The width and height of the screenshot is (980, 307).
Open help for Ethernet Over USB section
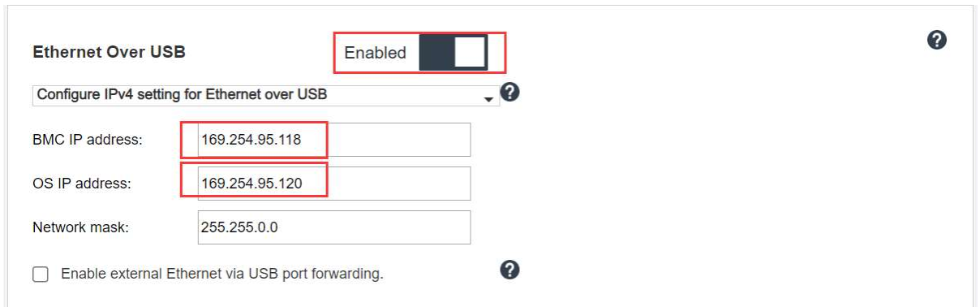click(x=937, y=41)
